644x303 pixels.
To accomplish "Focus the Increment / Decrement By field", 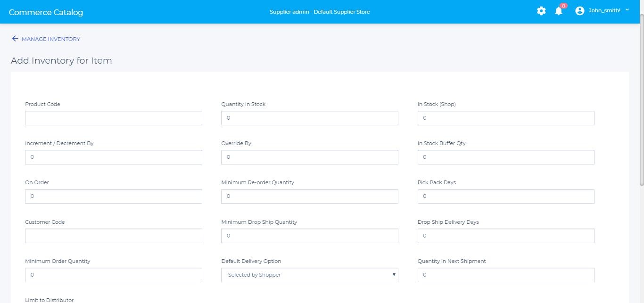I will coord(114,157).
